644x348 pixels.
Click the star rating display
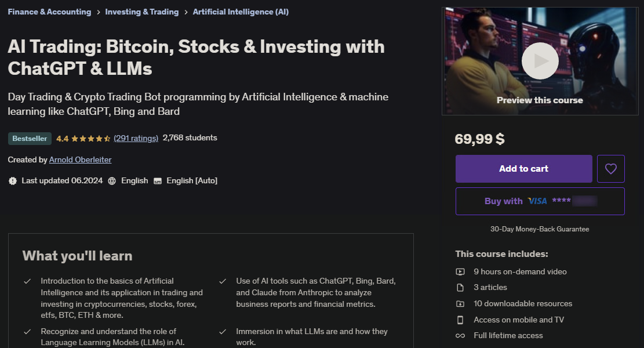tap(91, 138)
